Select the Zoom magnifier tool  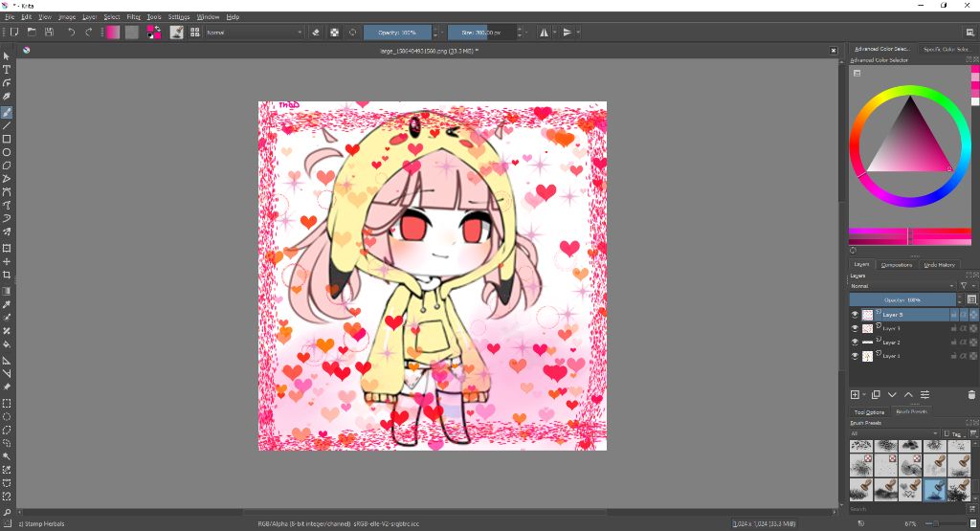7,512
